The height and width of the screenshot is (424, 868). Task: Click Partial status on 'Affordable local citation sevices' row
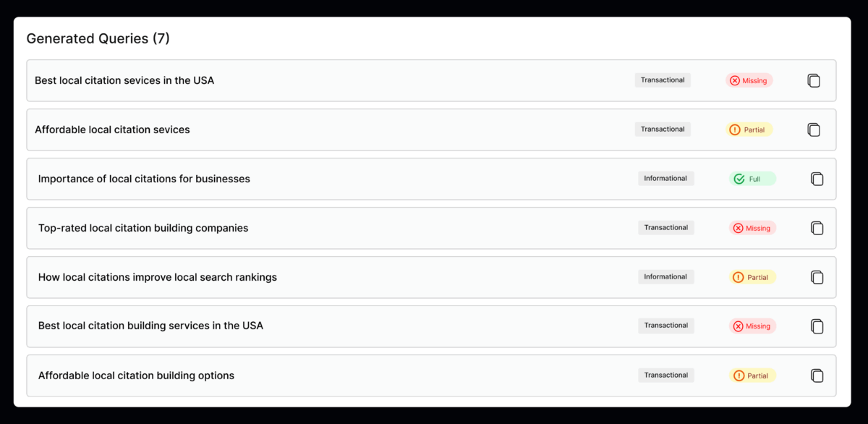(x=749, y=130)
